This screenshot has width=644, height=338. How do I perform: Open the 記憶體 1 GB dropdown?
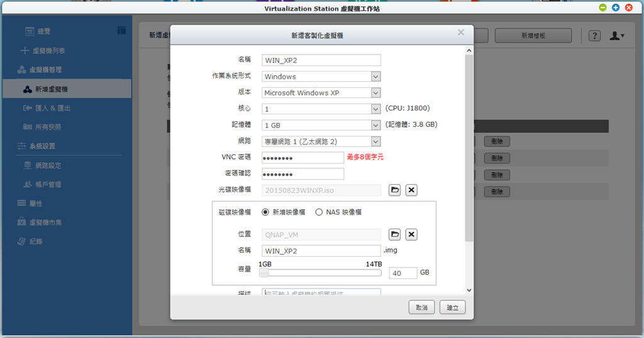(321, 125)
